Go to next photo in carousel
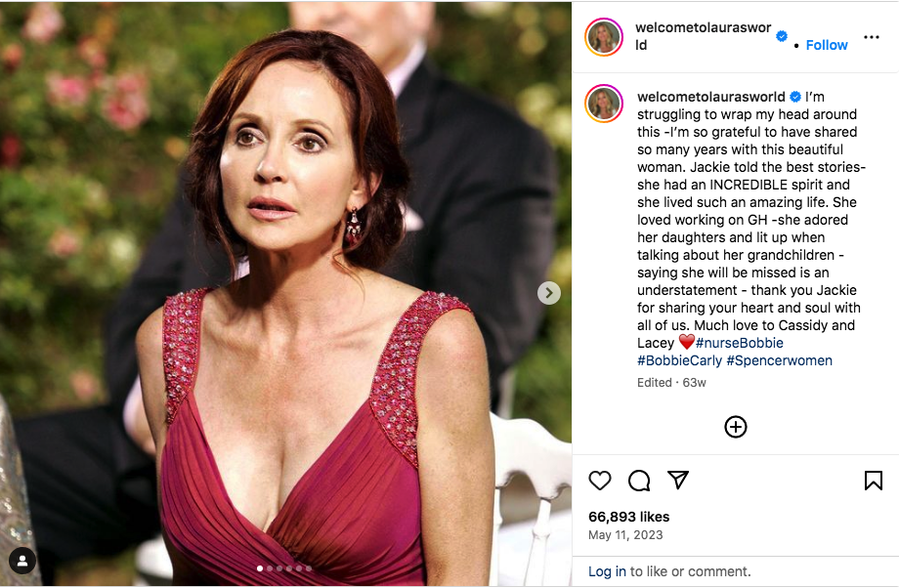899x588 pixels. tap(549, 292)
